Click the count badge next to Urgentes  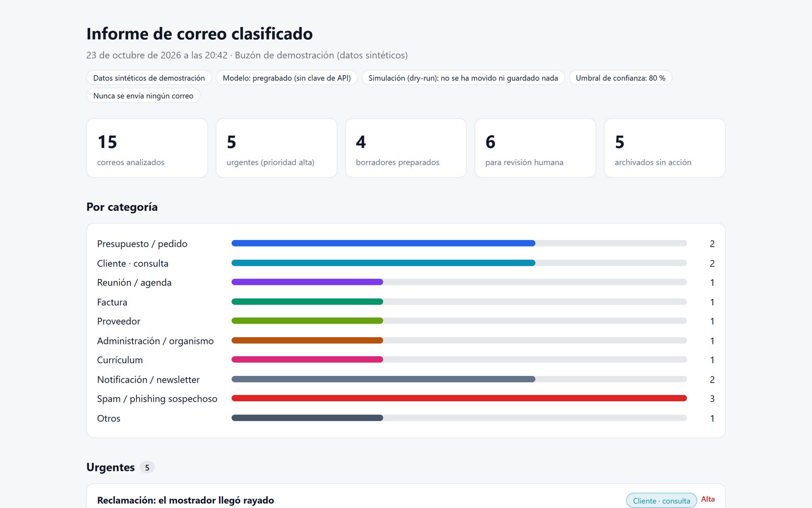tap(147, 467)
